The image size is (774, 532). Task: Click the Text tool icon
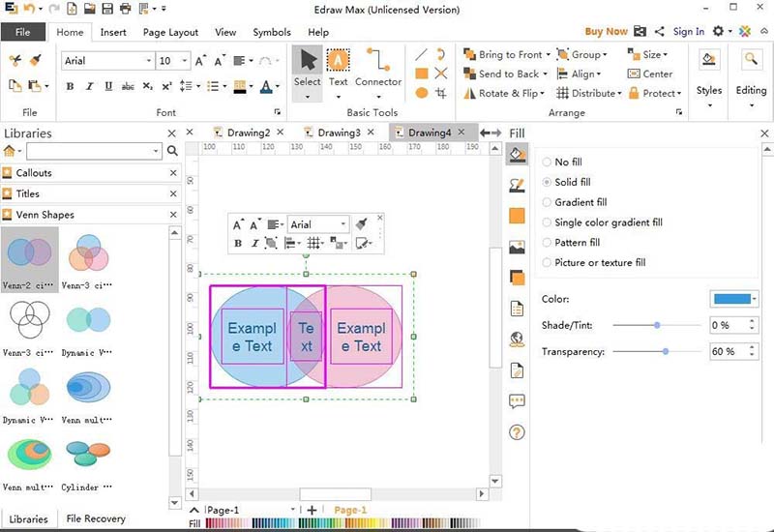tap(338, 62)
